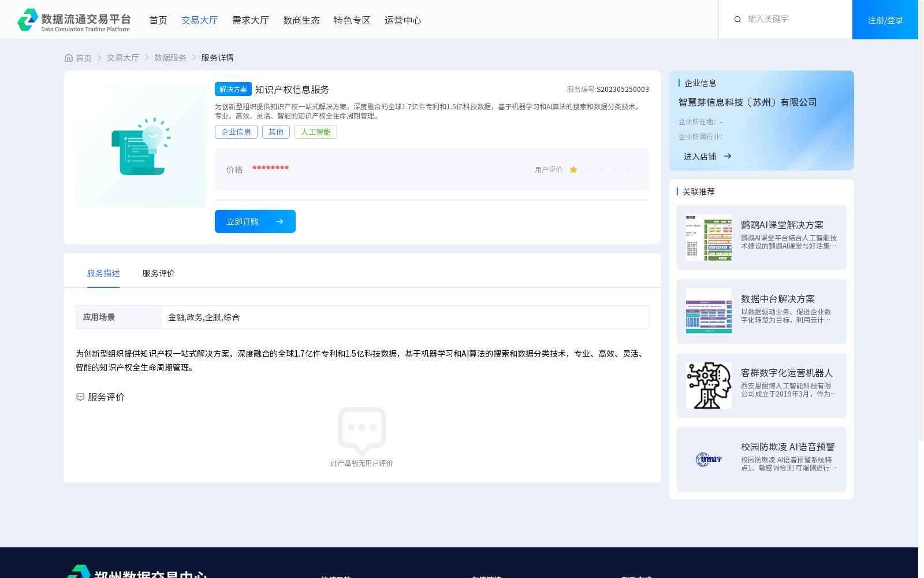924x578 pixels.
Task: Click arrow icon next to 进入店铺
Action: coord(728,156)
